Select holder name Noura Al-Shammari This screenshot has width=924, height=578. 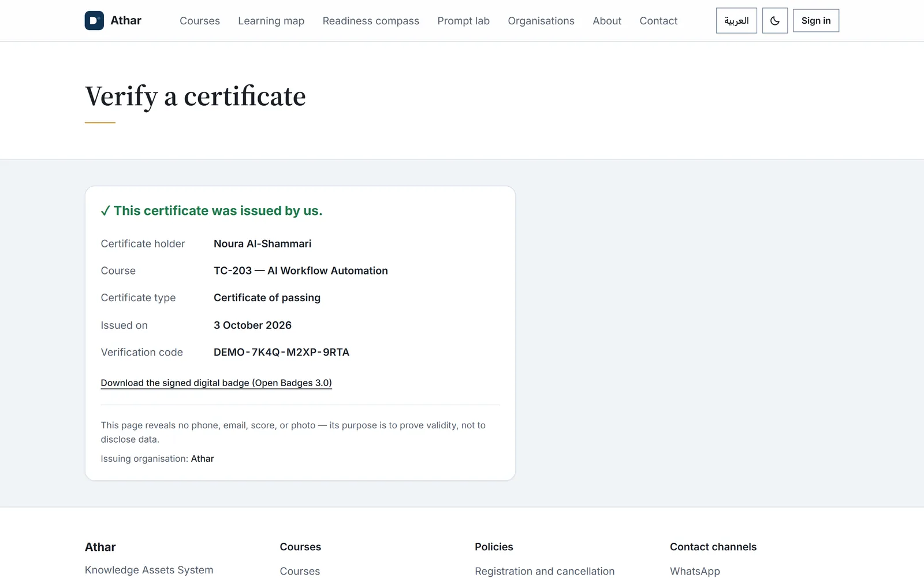coord(262,244)
